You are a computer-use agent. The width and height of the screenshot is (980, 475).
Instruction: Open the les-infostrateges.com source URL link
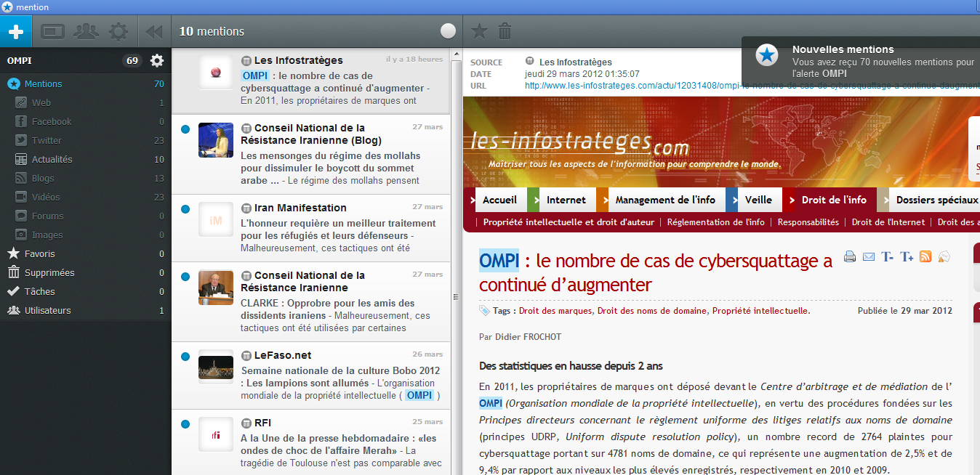tap(752, 86)
